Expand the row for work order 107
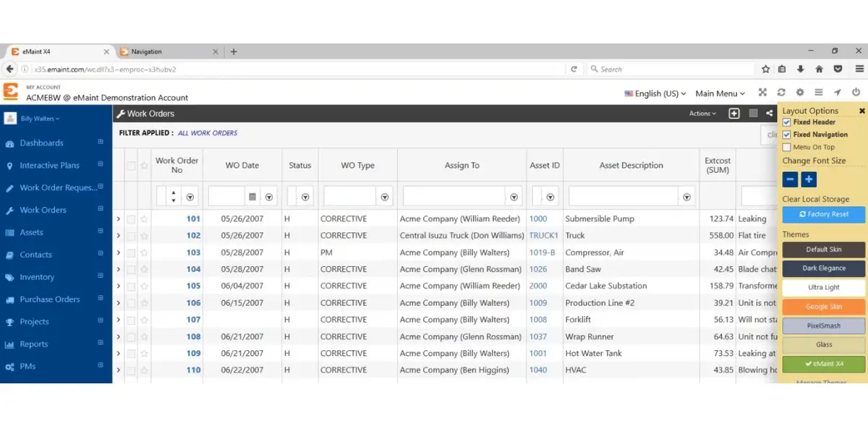868x434 pixels. pyautogui.click(x=119, y=320)
